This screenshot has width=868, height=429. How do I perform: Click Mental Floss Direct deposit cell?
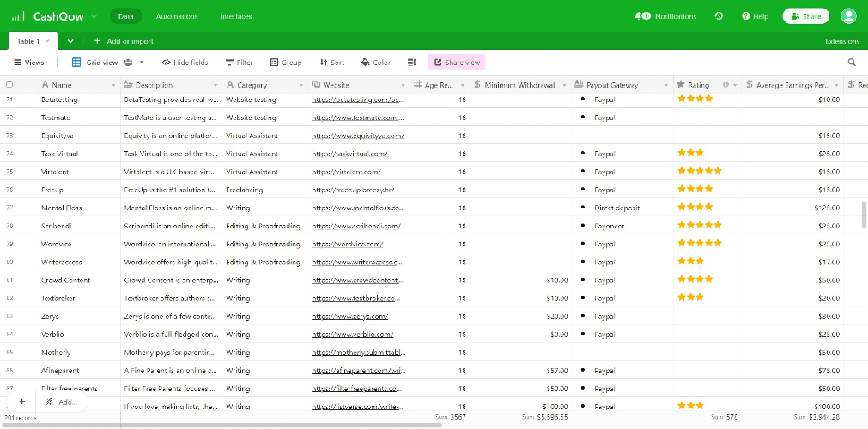click(x=622, y=208)
